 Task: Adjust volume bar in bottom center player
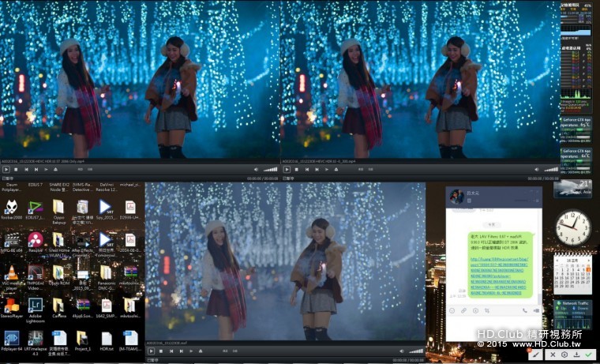(416, 351)
